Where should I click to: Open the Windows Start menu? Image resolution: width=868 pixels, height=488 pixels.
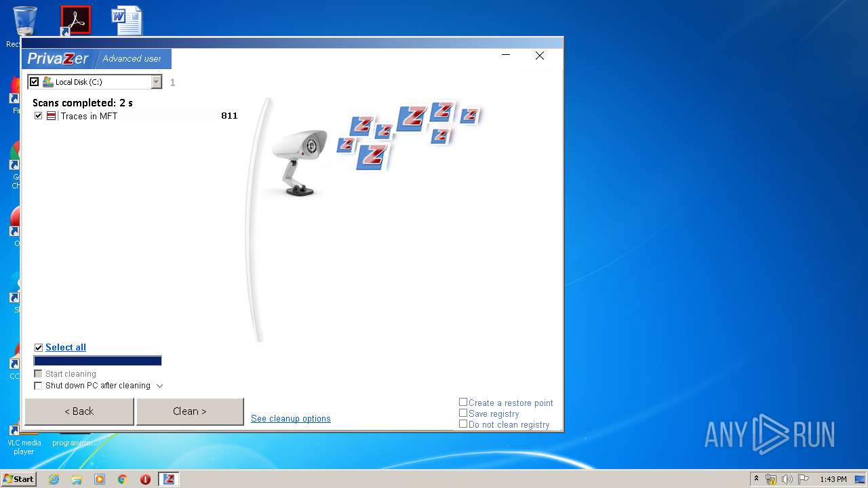tap(18, 479)
